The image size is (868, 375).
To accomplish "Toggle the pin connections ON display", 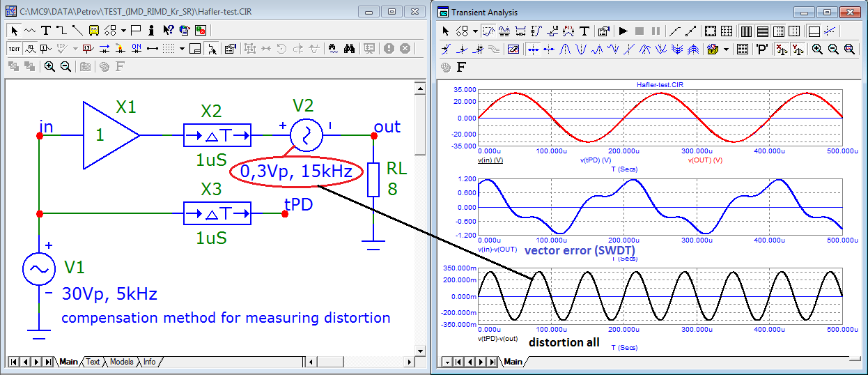I will [x=137, y=49].
